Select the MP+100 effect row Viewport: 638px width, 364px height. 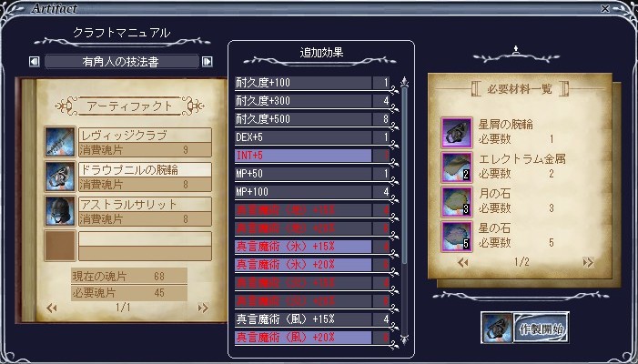[x=312, y=192]
